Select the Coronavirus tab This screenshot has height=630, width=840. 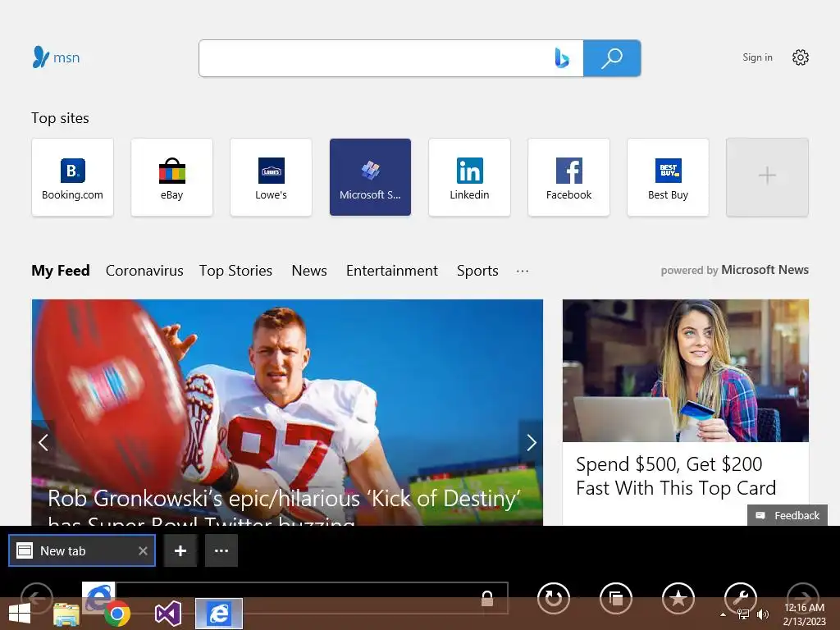click(144, 271)
